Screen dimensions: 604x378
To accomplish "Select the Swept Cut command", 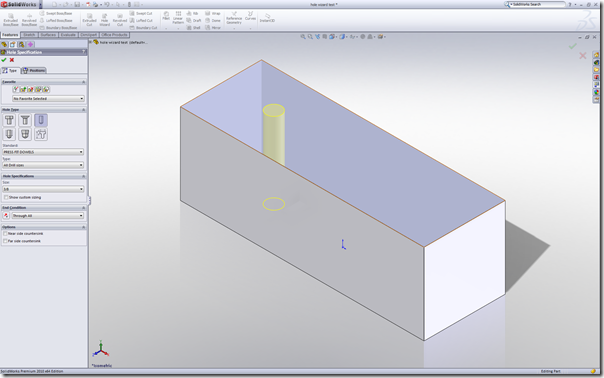I will [141, 13].
